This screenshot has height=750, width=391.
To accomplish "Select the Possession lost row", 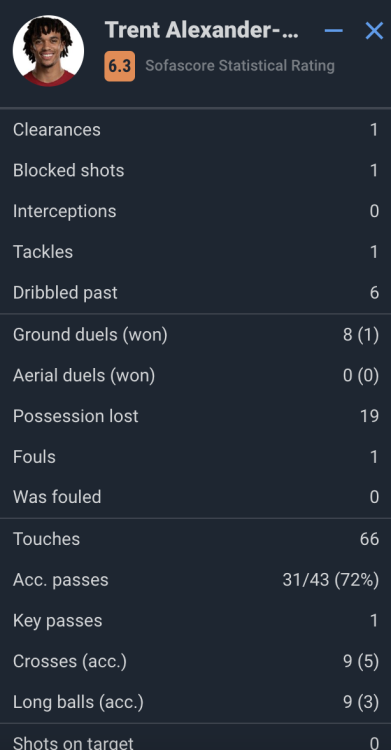I will click(195, 416).
